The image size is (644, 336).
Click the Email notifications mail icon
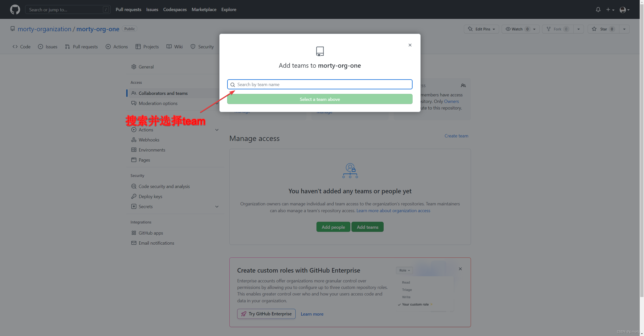(x=134, y=243)
